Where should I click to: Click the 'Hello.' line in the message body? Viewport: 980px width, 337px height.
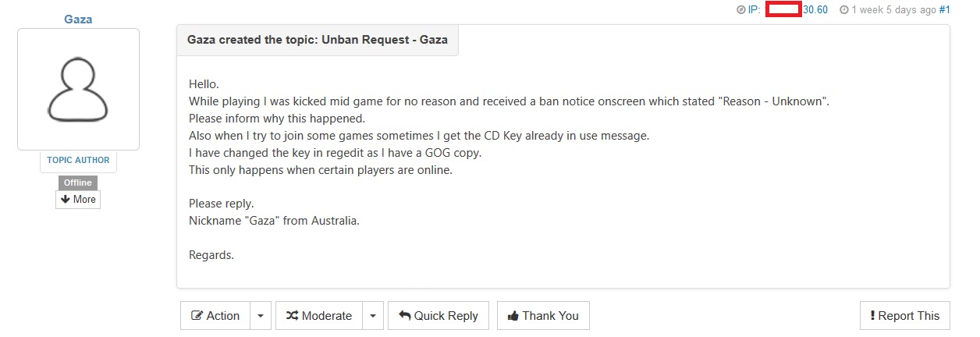[x=204, y=83]
